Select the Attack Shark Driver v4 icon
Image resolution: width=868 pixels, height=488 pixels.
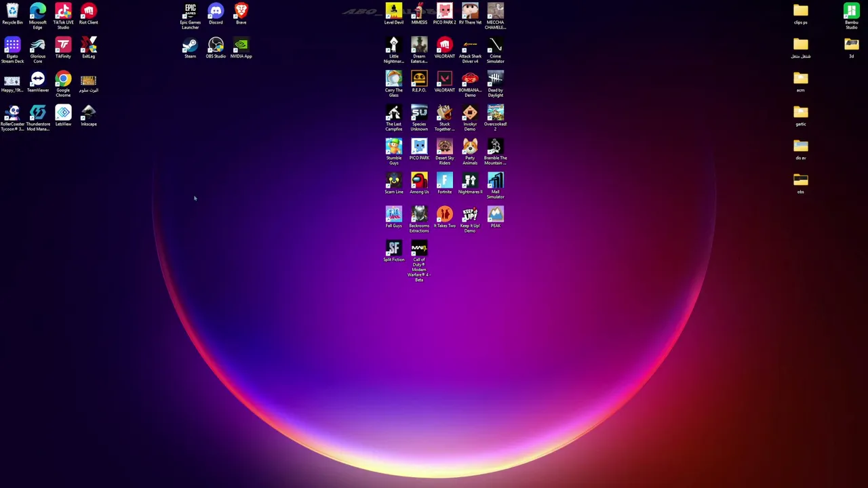coord(470,49)
